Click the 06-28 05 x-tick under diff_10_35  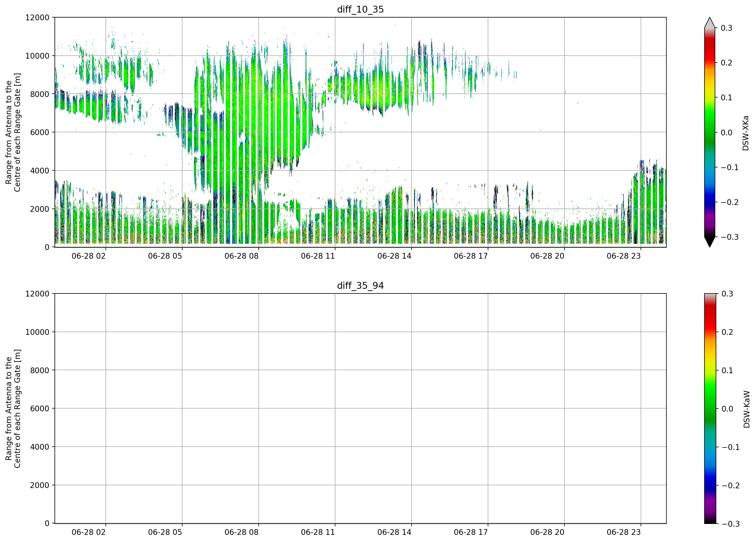[x=165, y=256]
